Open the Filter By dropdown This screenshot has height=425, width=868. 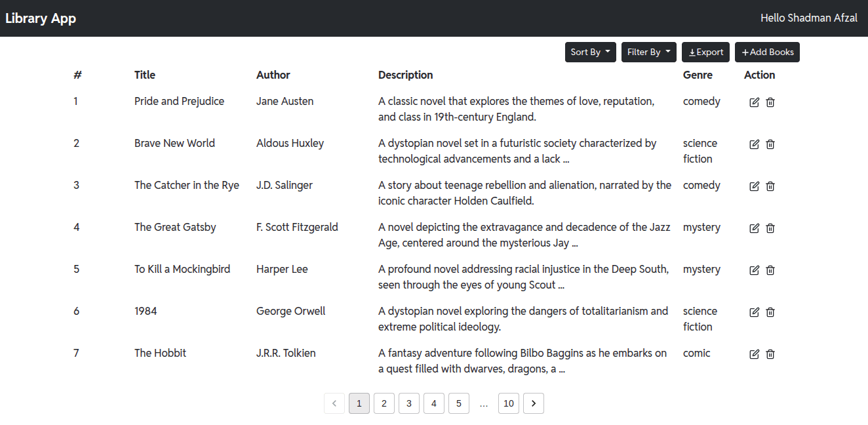[x=649, y=52]
